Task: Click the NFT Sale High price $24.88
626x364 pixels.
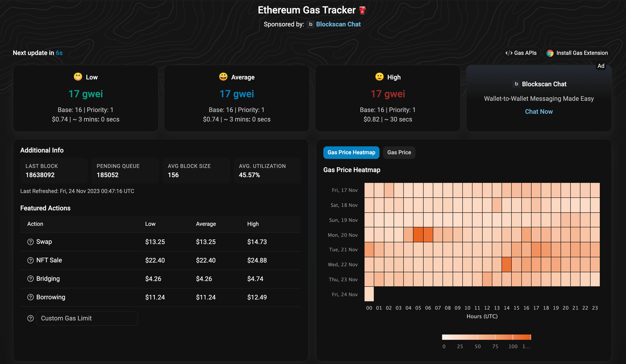Action: pyautogui.click(x=257, y=260)
